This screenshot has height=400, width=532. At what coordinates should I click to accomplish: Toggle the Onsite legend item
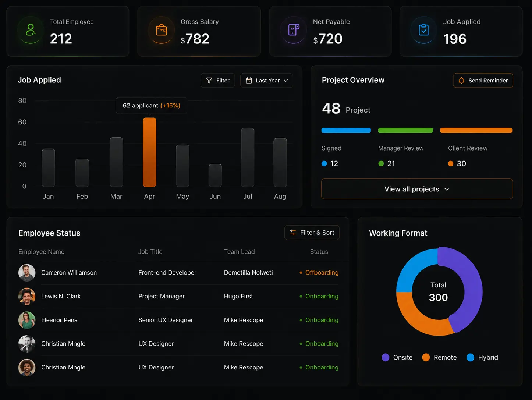[397, 357]
